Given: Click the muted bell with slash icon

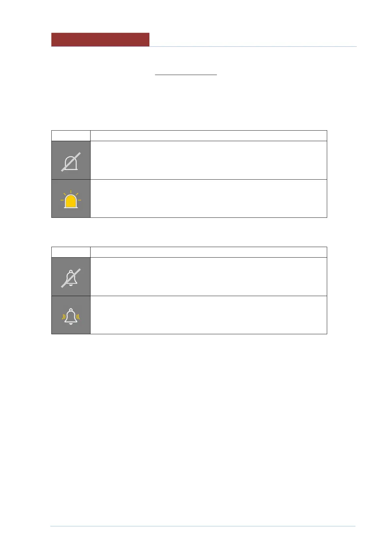Looking at the screenshot, I should tap(71, 277).
